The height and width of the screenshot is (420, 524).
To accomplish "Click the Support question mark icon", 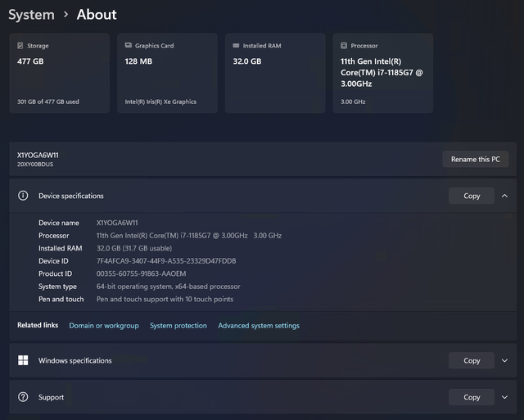I will coord(23,397).
